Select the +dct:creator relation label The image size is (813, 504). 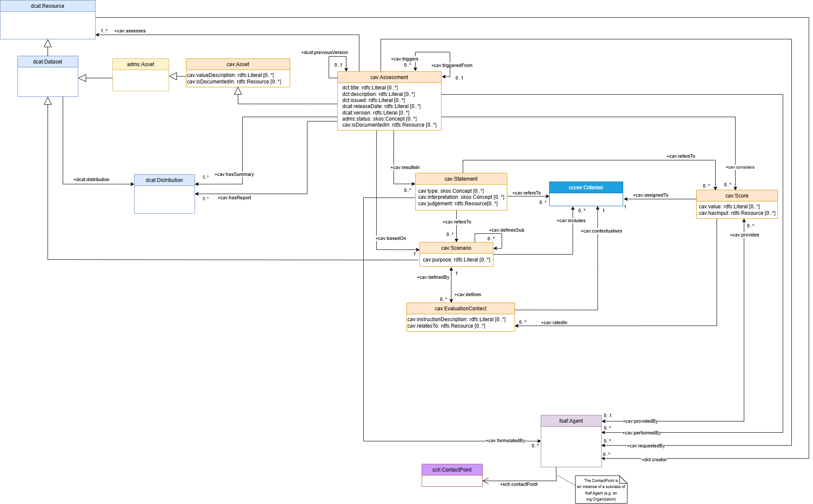654,460
